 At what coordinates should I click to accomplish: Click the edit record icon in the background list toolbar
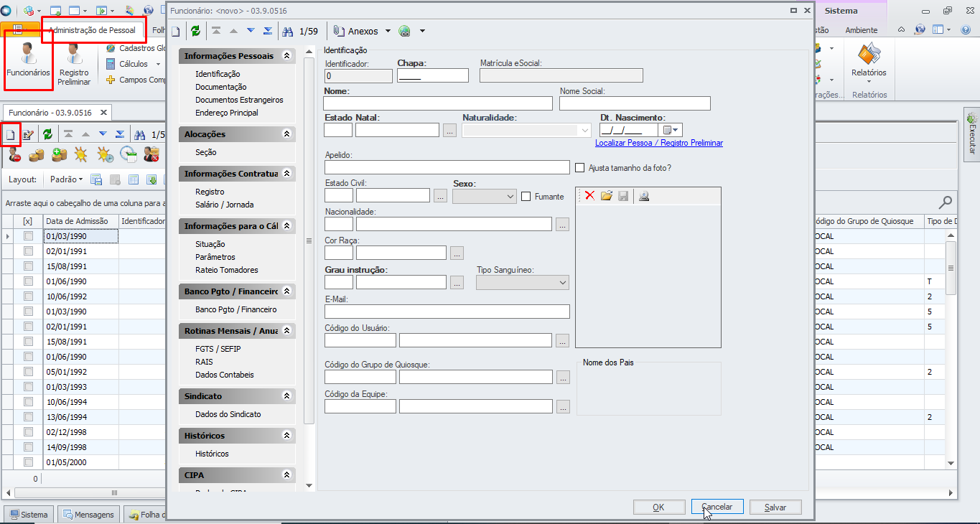click(x=29, y=134)
